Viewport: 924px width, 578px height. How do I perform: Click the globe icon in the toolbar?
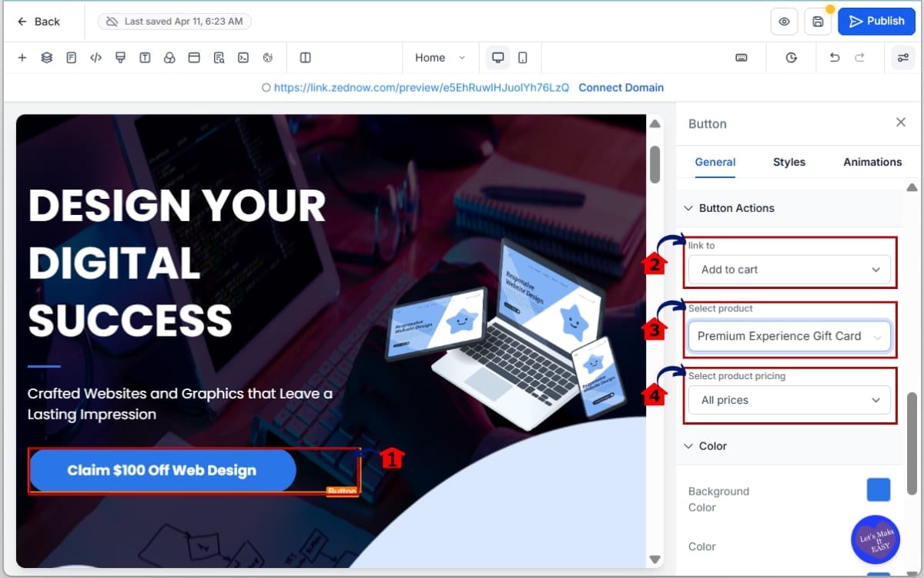click(268, 58)
